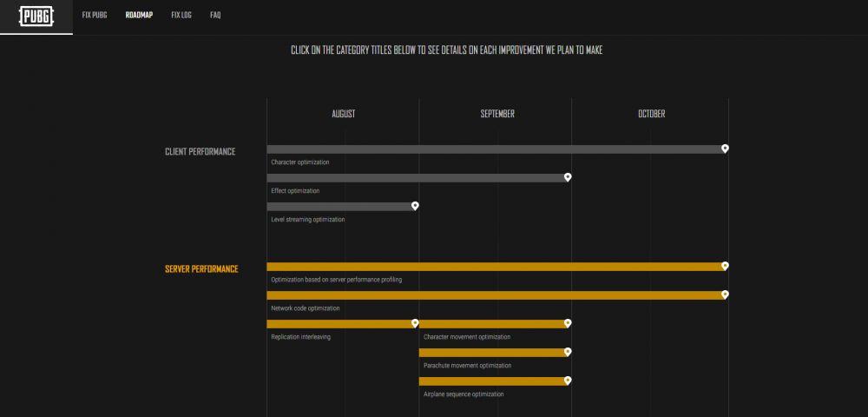868x417 pixels.
Task: Click the 'Parachute movement optimization' label
Action: (x=467, y=366)
